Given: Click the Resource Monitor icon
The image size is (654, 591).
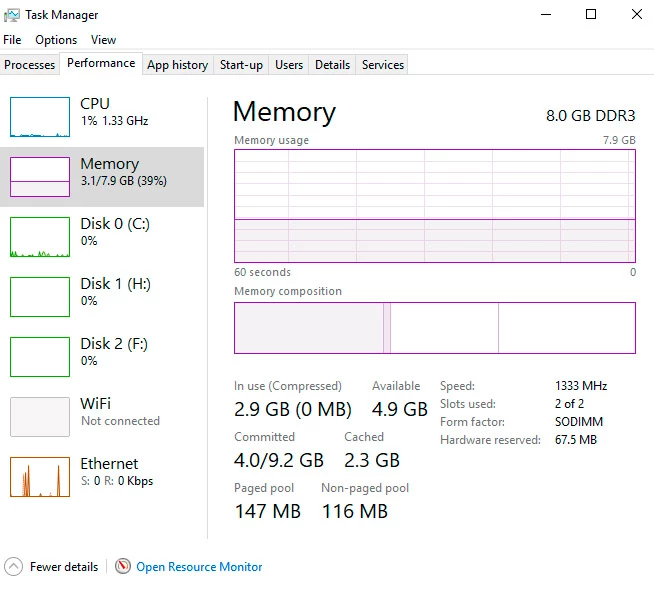Looking at the screenshot, I should pos(123,567).
